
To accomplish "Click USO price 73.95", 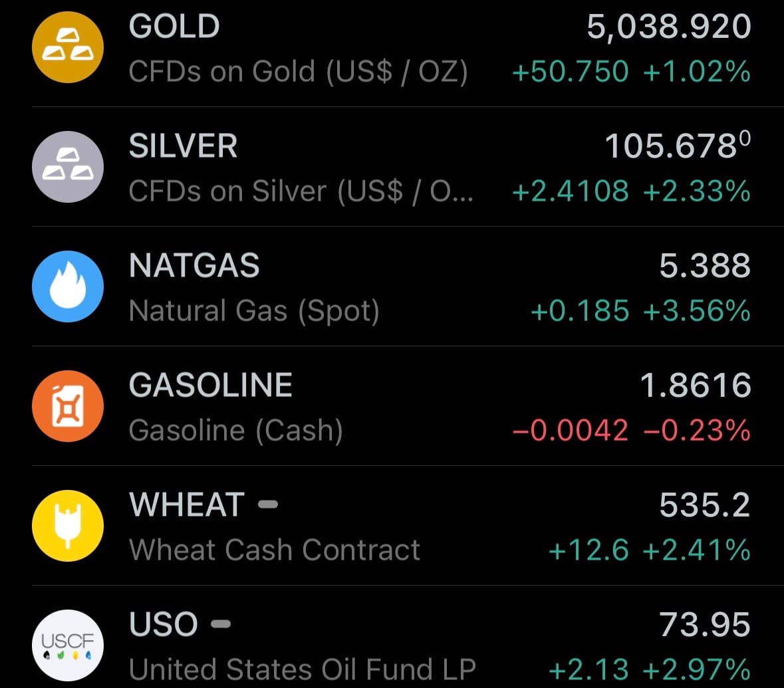I will pos(704,625).
